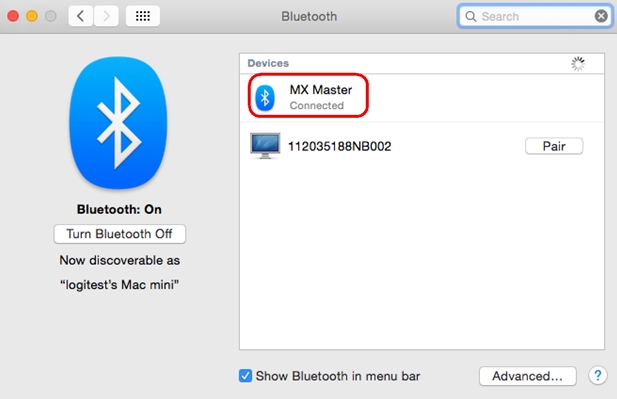Open the Show All preferences grid
Image resolution: width=617 pixels, height=399 pixels.
[x=143, y=16]
